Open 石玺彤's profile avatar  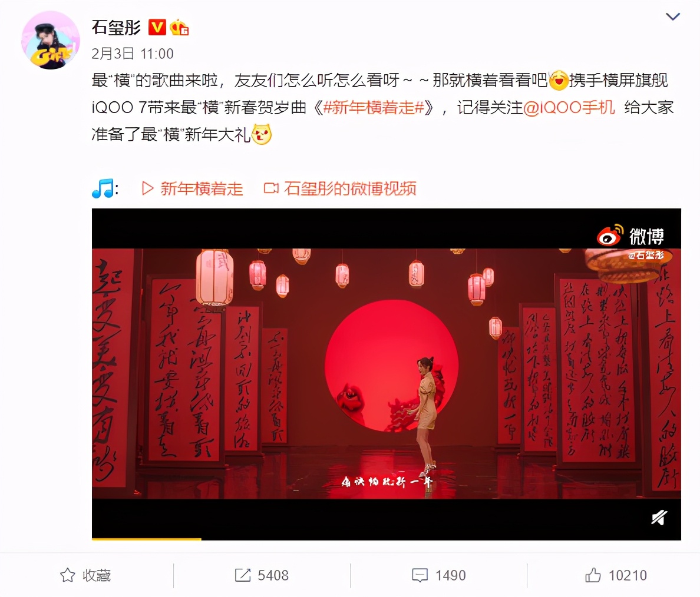(51, 40)
